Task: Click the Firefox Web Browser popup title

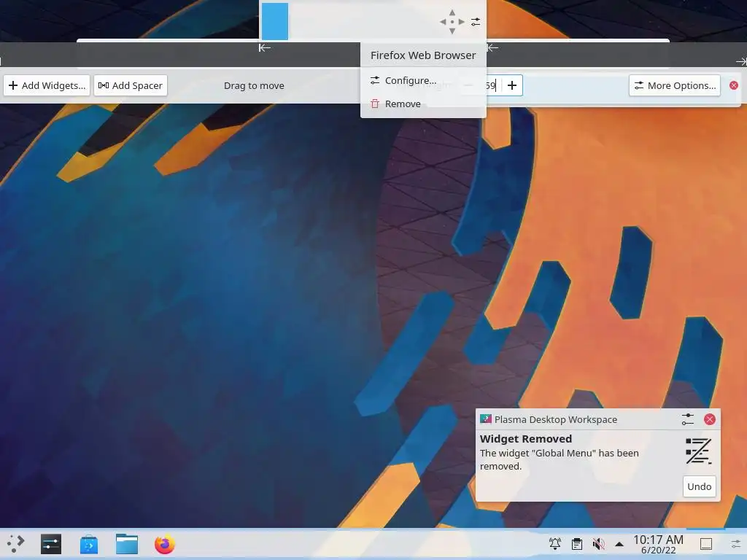Action: tap(423, 55)
